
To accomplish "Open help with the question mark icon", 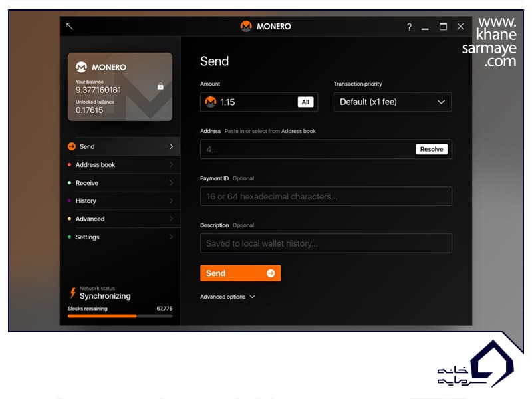I will pos(409,27).
